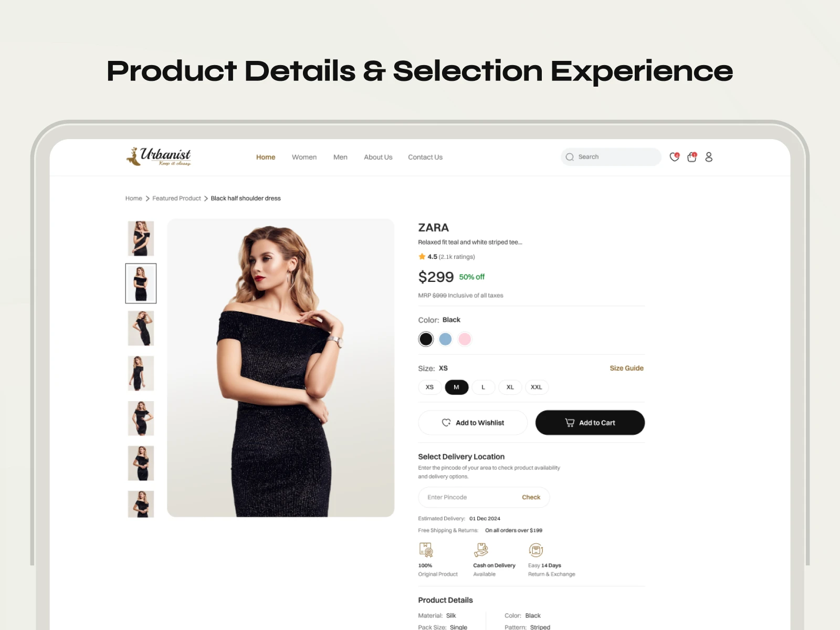Open the Size Guide link
This screenshot has height=630, width=840.
point(626,368)
